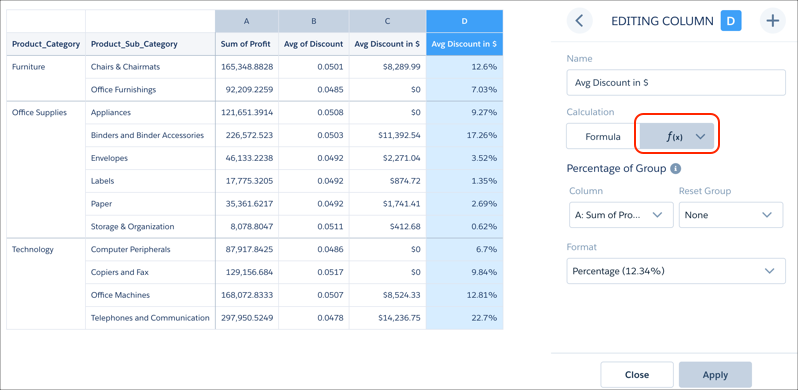Click the 7.03% cell
Screen dimensions: 798x390
(464, 90)
